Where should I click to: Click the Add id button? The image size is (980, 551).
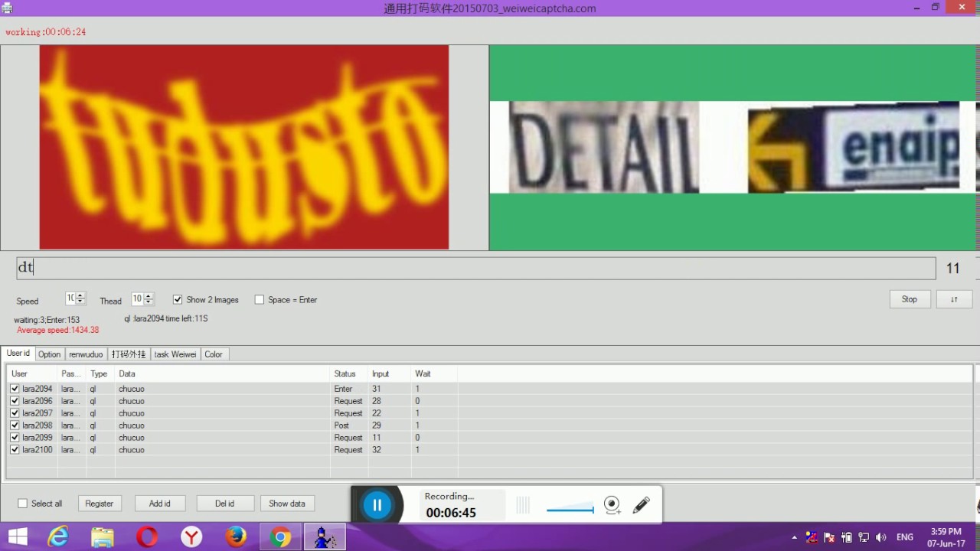[x=160, y=504]
